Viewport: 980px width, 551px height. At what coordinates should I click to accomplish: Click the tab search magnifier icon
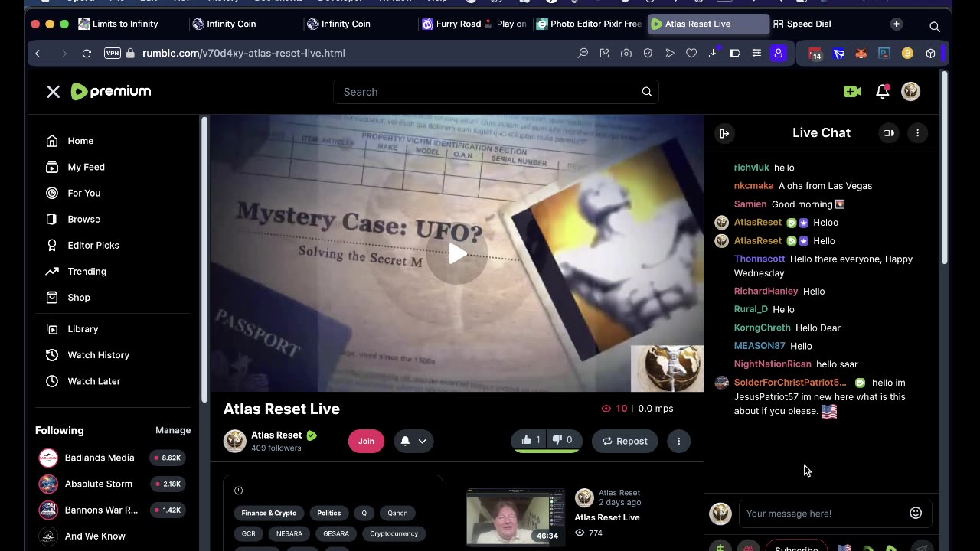[x=935, y=26]
